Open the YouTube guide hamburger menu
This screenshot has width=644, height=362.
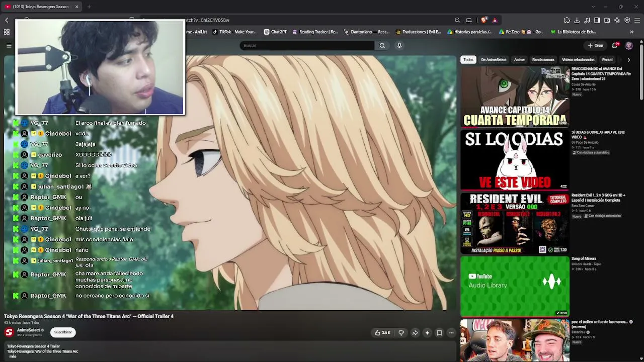(9, 45)
